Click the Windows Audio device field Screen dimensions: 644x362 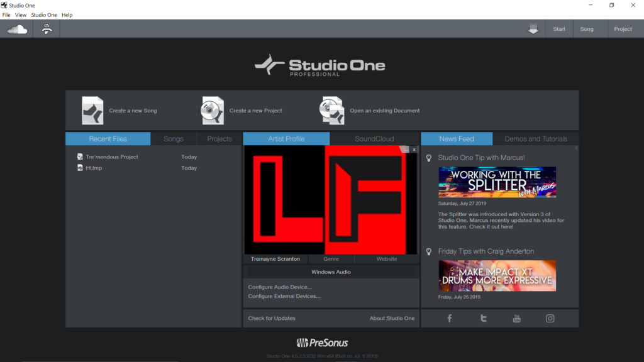331,271
